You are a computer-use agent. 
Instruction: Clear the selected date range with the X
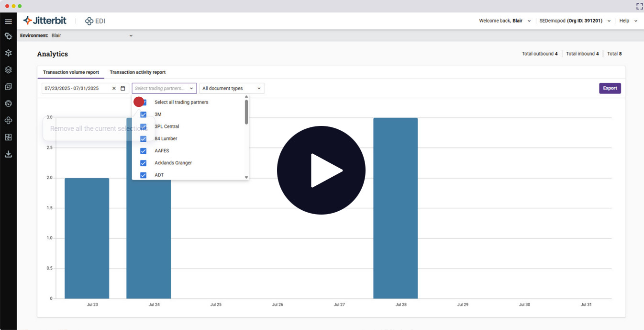click(113, 88)
